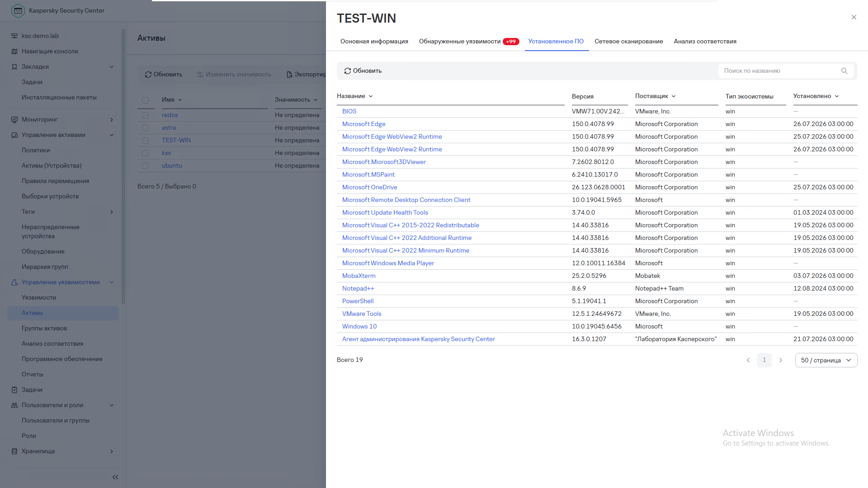This screenshot has height=488, width=868.
Task: Click the Пользователи и роли people icon
Action: (14, 405)
